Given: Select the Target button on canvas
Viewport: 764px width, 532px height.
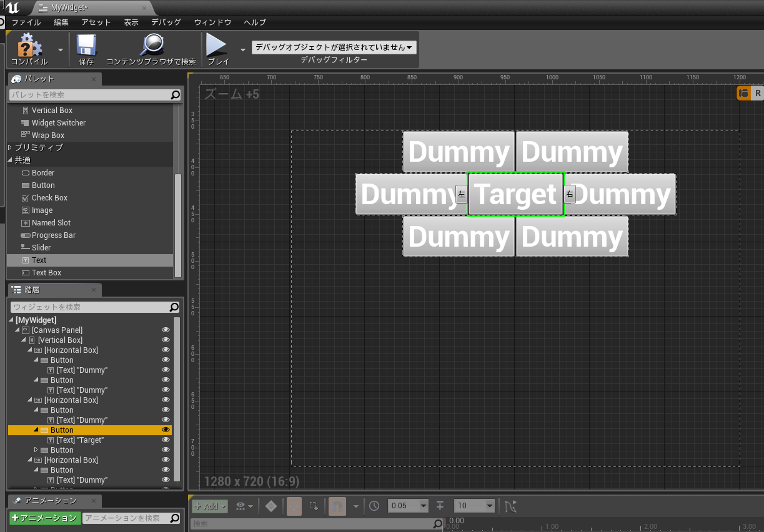Looking at the screenshot, I should point(515,194).
